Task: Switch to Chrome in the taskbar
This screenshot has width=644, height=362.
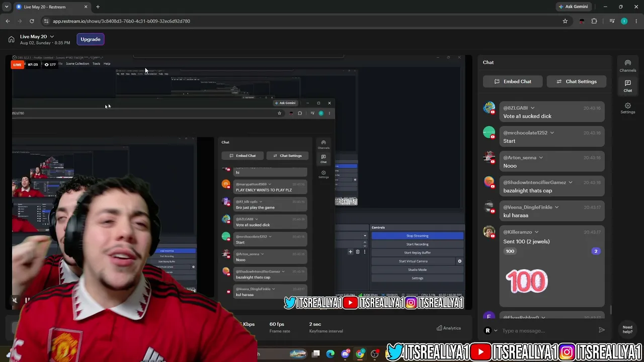Action: tap(360, 354)
